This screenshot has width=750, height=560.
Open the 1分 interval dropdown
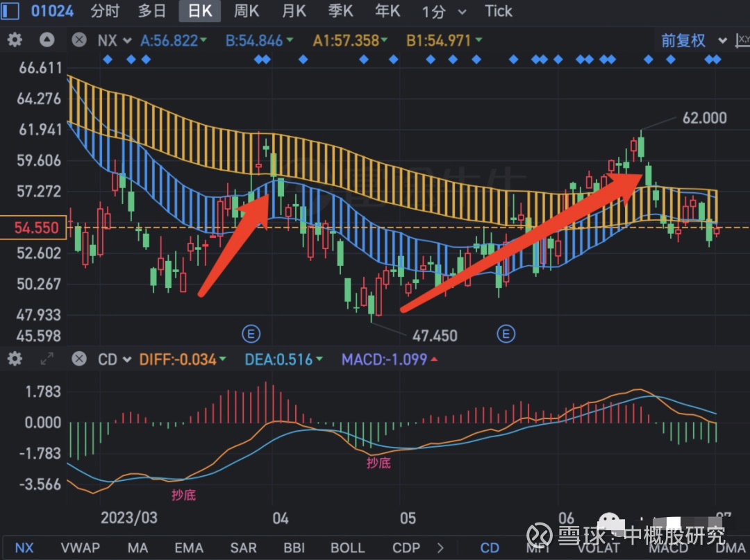[x=443, y=11]
